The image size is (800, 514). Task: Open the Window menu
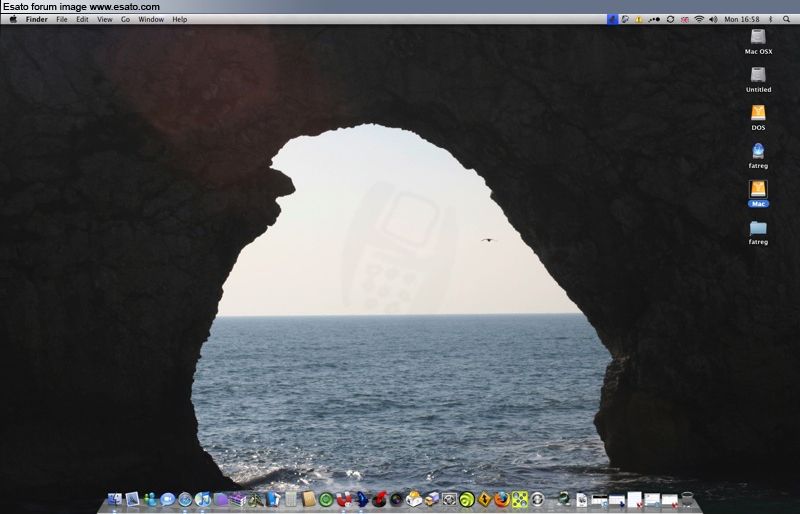(151, 19)
